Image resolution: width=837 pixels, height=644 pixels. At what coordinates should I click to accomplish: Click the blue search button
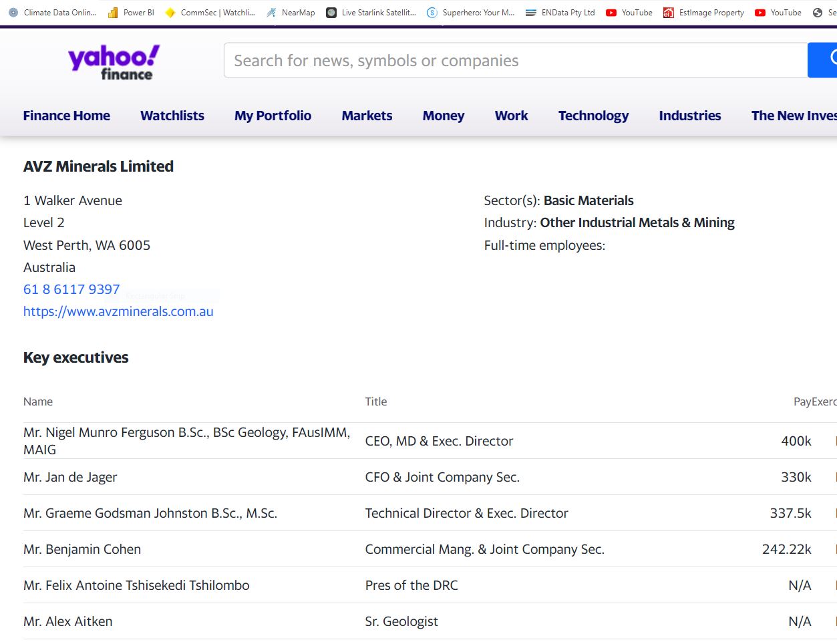(x=822, y=60)
